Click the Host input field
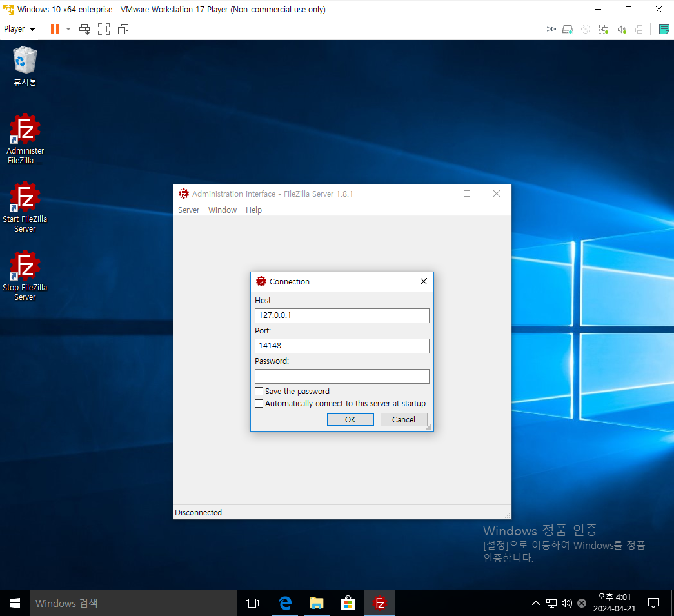Screen dimensions: 674x616 point(342,315)
